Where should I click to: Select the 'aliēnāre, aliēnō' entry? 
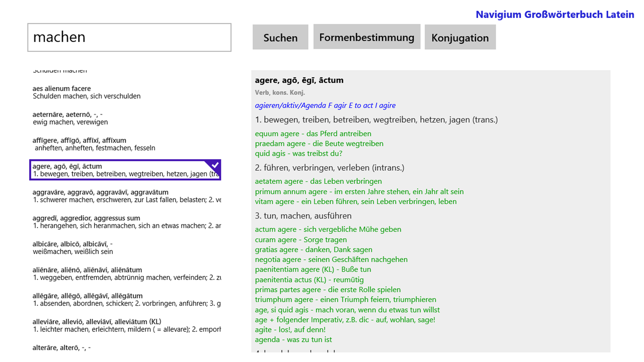[125, 274]
